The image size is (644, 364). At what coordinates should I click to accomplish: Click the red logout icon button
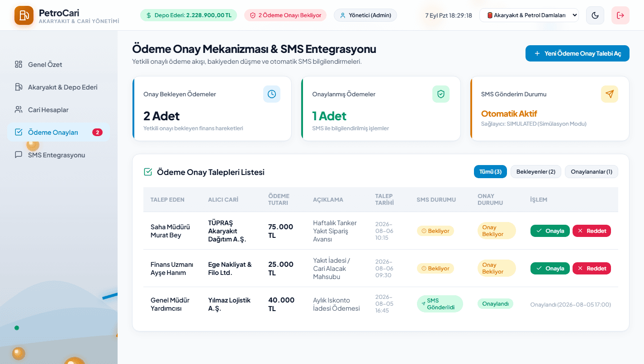point(620,15)
